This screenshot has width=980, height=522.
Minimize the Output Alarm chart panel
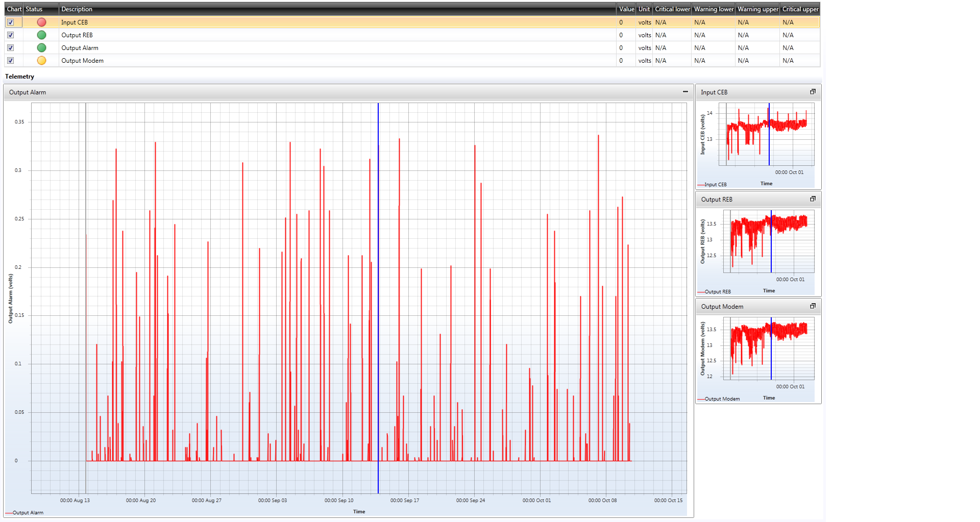[685, 92]
